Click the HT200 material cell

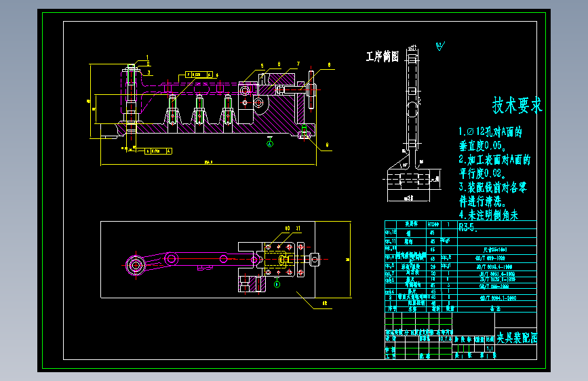point(433,224)
